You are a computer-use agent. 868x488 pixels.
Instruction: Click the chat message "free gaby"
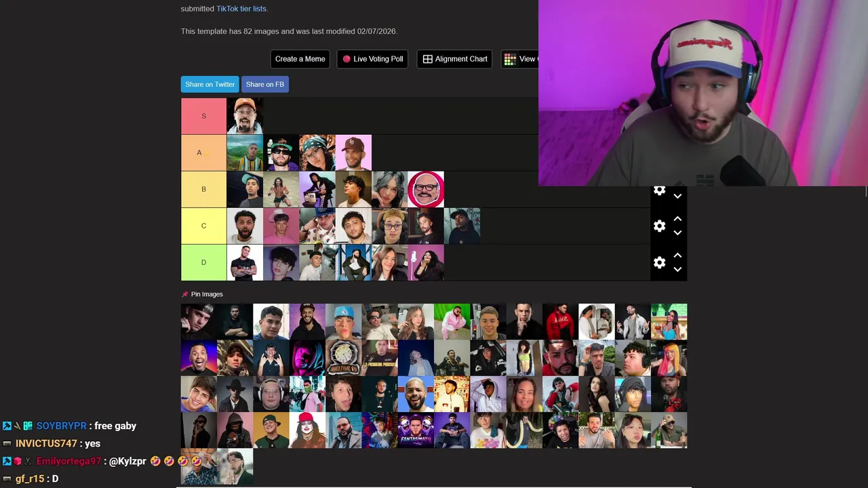115,426
